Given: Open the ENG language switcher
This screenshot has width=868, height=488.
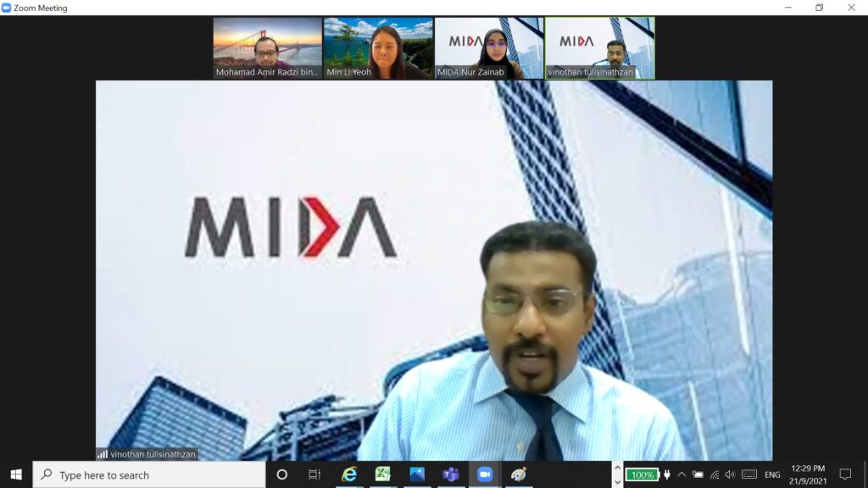Looking at the screenshot, I should 773,476.
